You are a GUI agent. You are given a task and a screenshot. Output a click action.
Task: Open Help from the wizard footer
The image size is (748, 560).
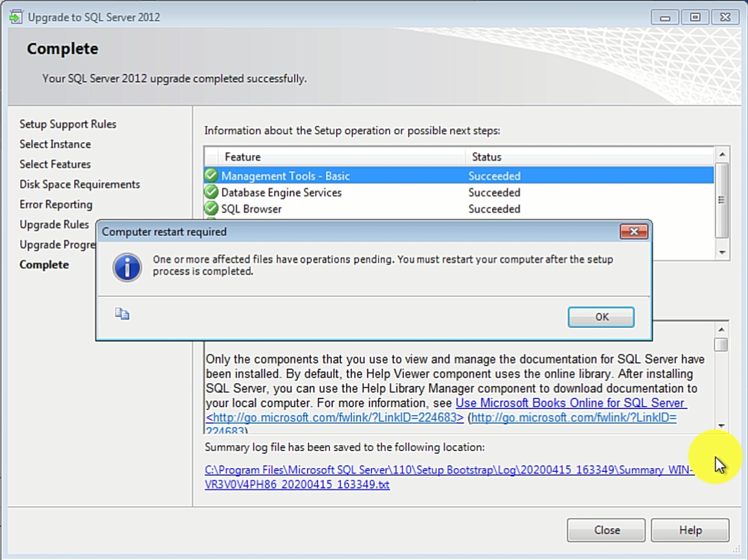tap(690, 530)
